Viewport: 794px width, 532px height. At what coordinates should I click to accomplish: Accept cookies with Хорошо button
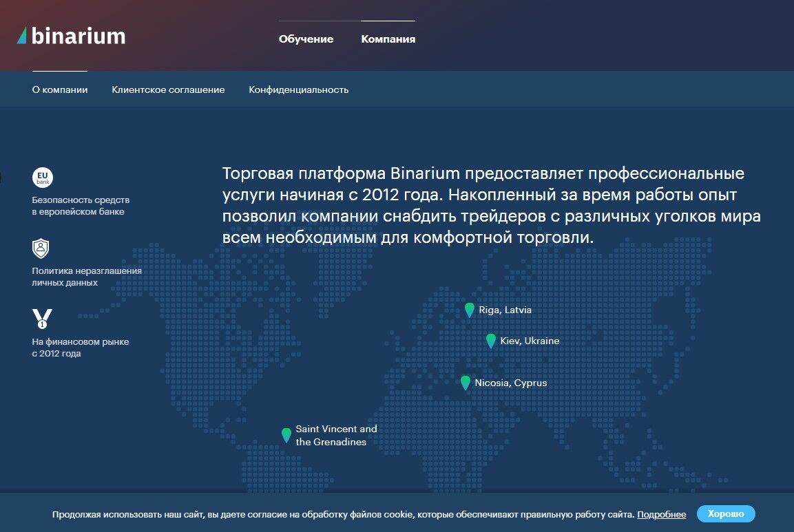click(726, 514)
